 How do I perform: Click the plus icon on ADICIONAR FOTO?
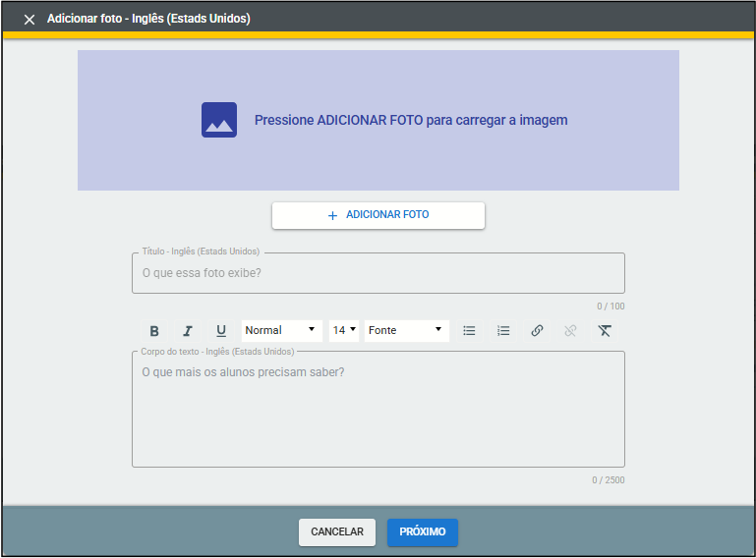click(x=332, y=215)
